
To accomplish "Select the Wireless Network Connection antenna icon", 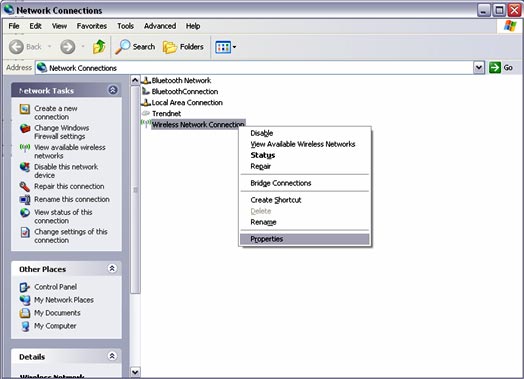I will pyautogui.click(x=146, y=123).
